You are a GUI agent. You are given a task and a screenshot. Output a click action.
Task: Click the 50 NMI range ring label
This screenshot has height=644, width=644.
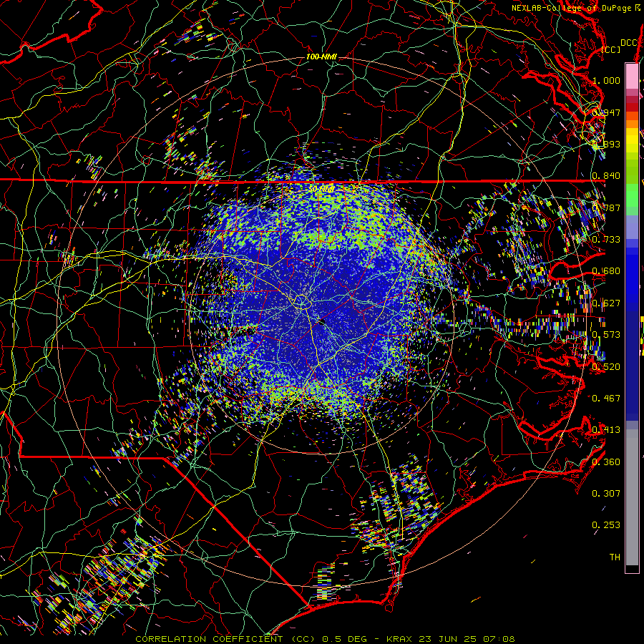tap(321, 190)
